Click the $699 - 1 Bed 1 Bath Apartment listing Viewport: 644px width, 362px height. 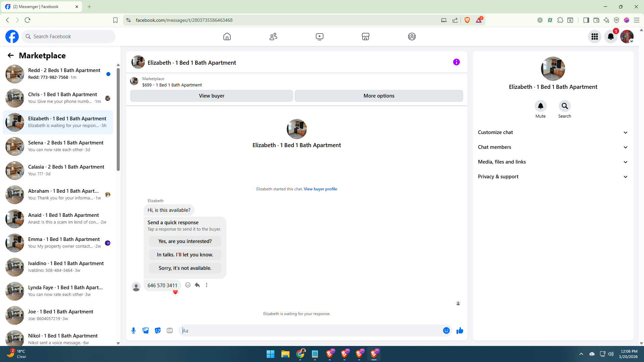pyautogui.click(x=172, y=85)
